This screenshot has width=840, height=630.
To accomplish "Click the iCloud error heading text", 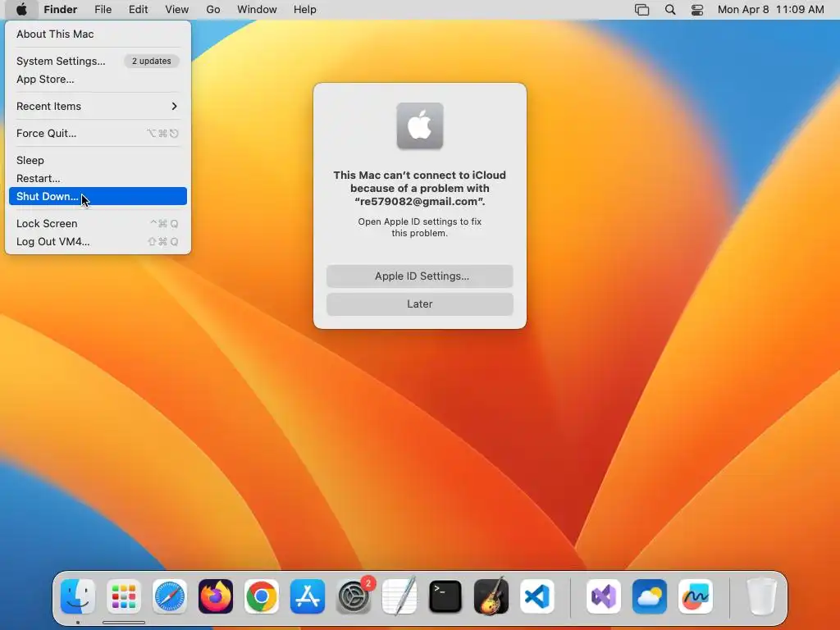I will [419, 188].
